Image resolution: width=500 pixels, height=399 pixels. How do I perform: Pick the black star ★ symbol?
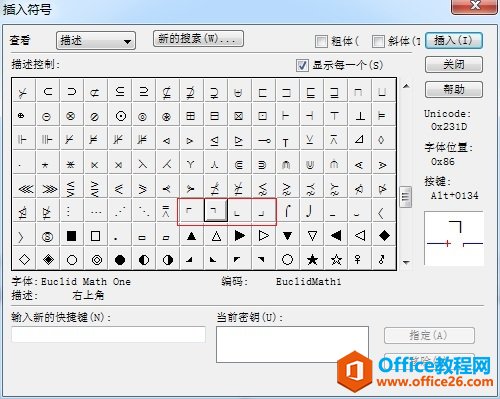(x=312, y=259)
